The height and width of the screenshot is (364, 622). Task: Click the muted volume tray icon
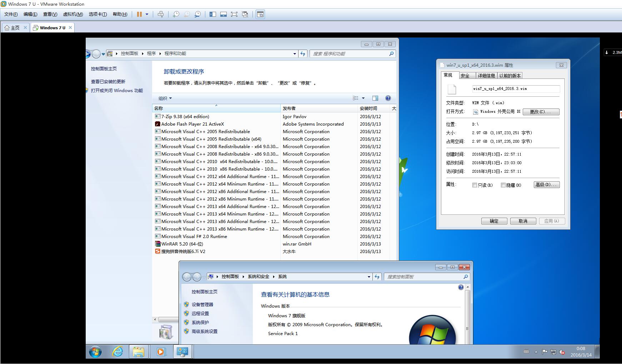tap(562, 352)
